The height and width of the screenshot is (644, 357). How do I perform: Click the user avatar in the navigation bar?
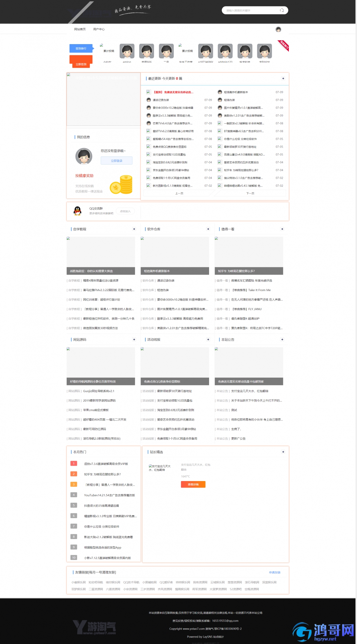(x=279, y=29)
